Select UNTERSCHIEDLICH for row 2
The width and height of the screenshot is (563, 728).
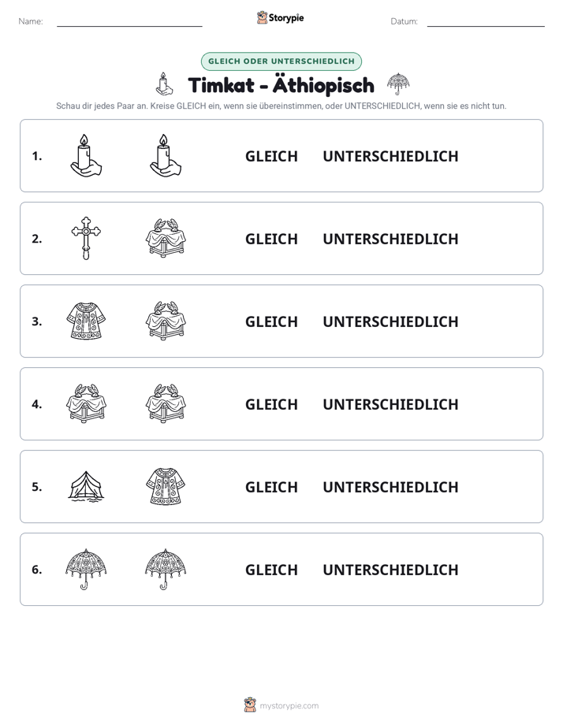(x=390, y=239)
